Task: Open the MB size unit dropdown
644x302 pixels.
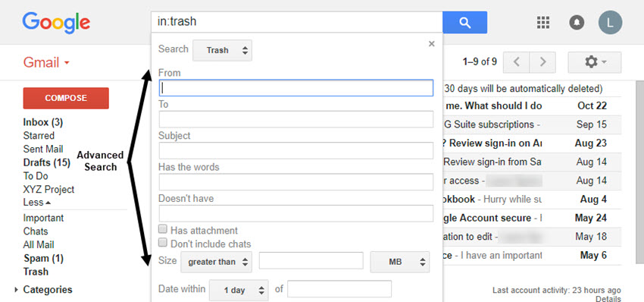Action: point(400,262)
